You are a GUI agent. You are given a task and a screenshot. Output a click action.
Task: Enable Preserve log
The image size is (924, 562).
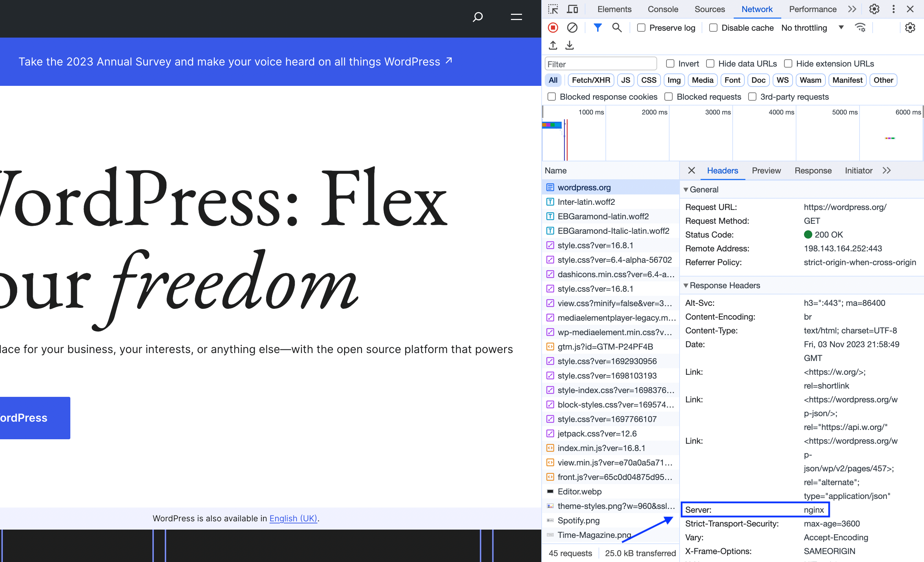click(641, 27)
